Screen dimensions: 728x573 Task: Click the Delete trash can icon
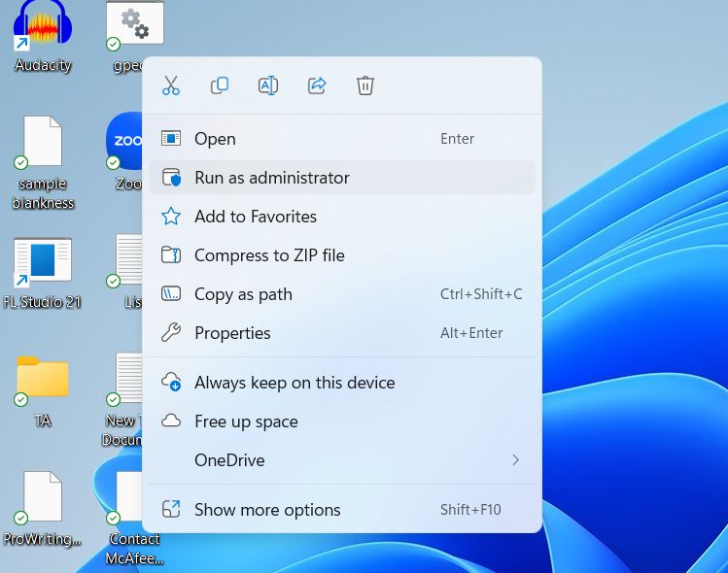coord(365,85)
